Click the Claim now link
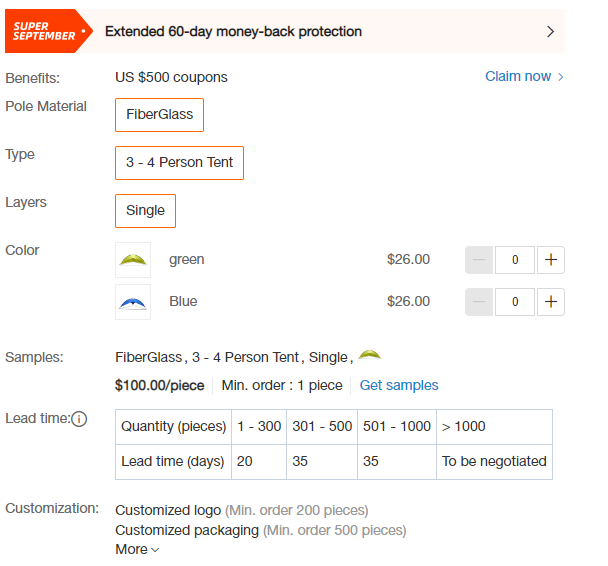 (518, 76)
